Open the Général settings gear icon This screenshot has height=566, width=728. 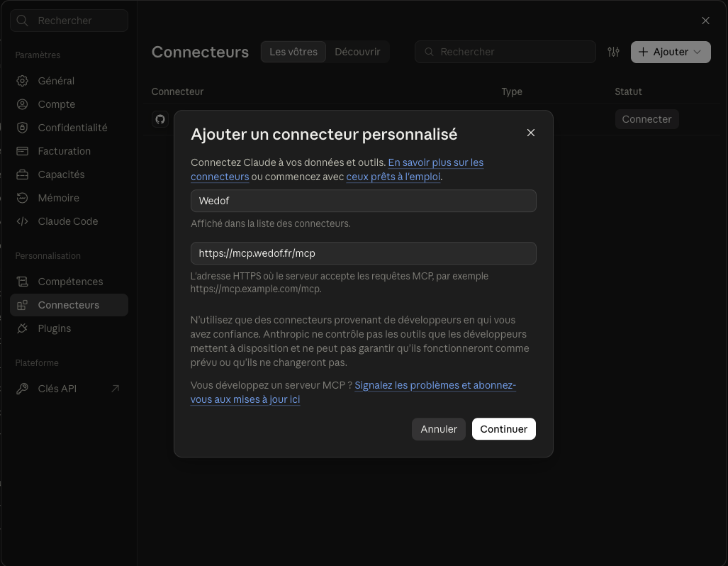22,81
